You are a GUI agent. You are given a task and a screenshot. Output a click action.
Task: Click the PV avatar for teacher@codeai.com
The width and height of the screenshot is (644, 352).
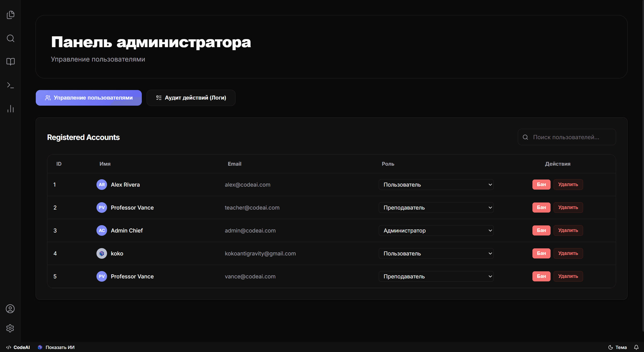pos(102,208)
